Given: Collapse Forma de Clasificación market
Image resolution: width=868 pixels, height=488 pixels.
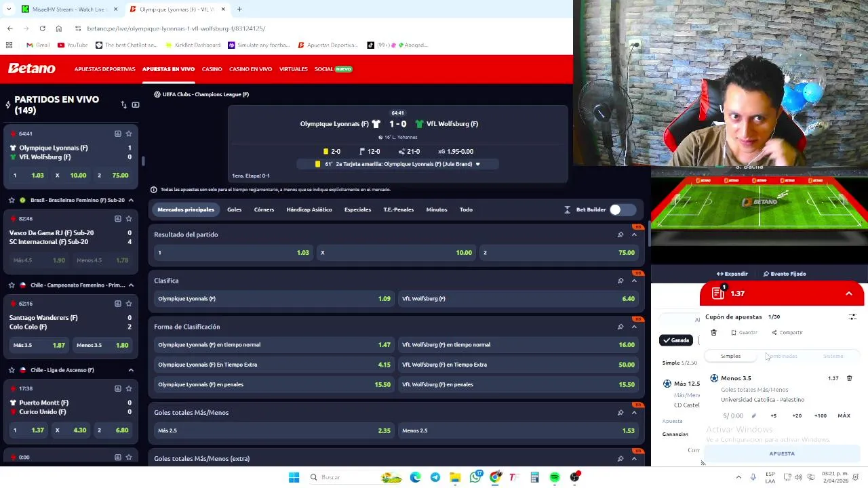Looking at the screenshot, I should click(634, 327).
